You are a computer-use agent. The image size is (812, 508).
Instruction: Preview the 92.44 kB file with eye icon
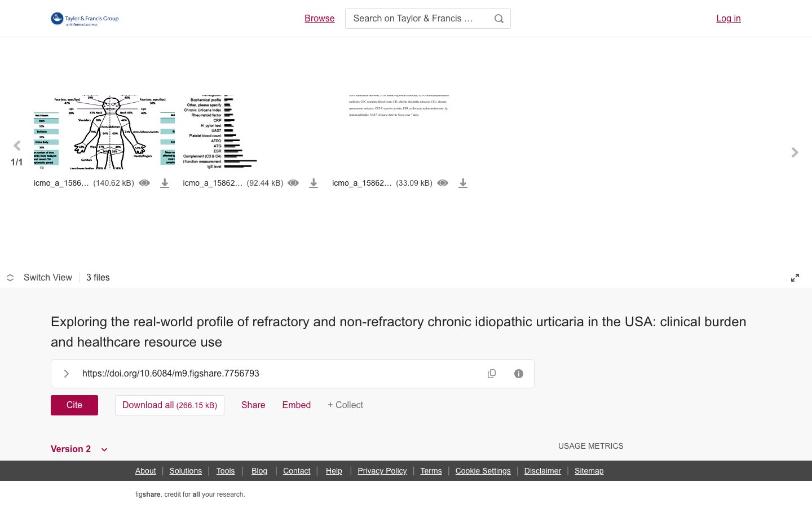click(293, 183)
